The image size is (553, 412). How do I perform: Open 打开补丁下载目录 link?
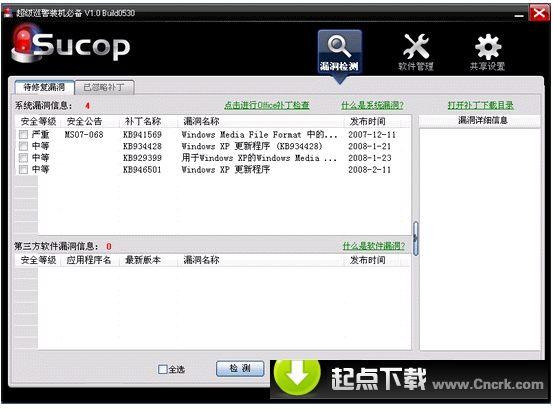[481, 105]
